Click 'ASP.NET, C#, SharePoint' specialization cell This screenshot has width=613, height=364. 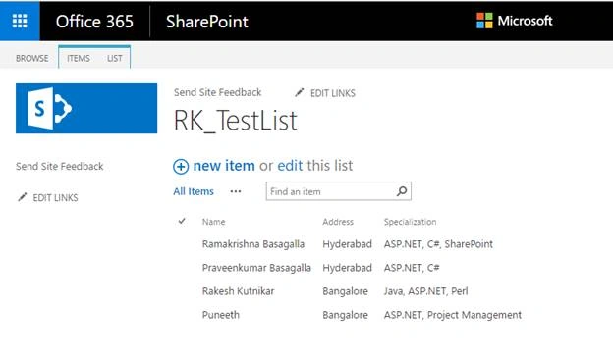click(x=438, y=244)
